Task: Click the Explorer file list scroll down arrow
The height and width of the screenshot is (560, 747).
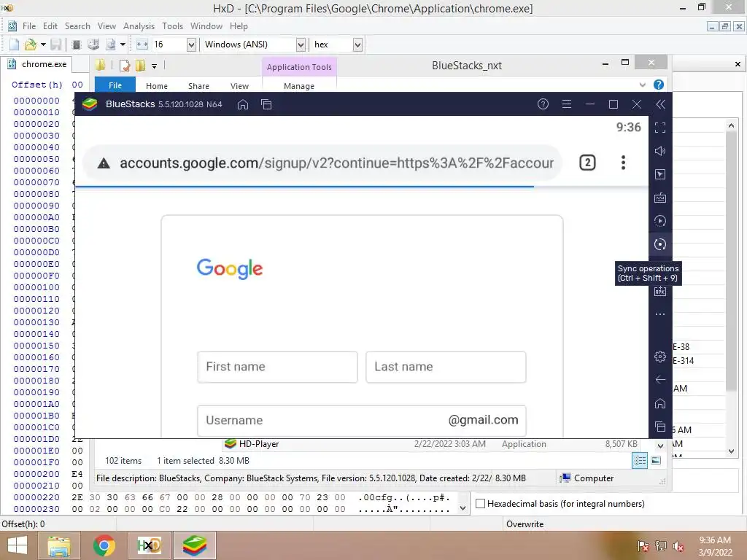Action: 660,446
